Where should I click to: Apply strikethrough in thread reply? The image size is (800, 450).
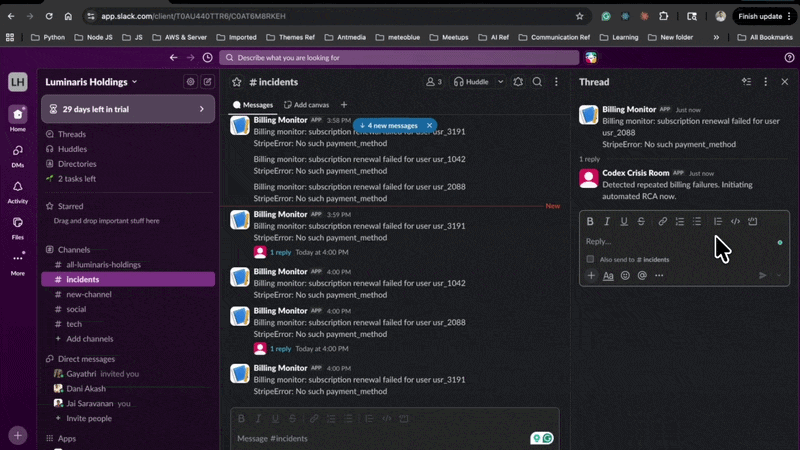coord(641,221)
